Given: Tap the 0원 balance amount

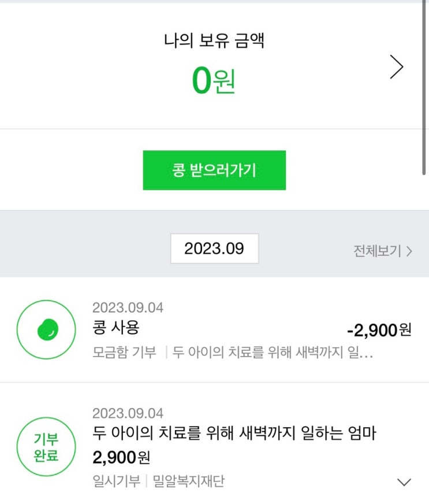Looking at the screenshot, I should (214, 81).
